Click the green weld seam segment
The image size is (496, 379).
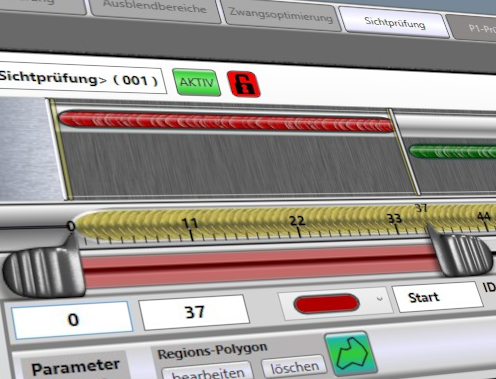pos(453,151)
